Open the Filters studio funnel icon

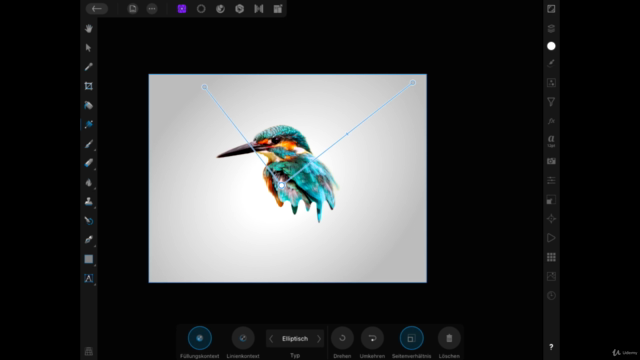coord(551,102)
